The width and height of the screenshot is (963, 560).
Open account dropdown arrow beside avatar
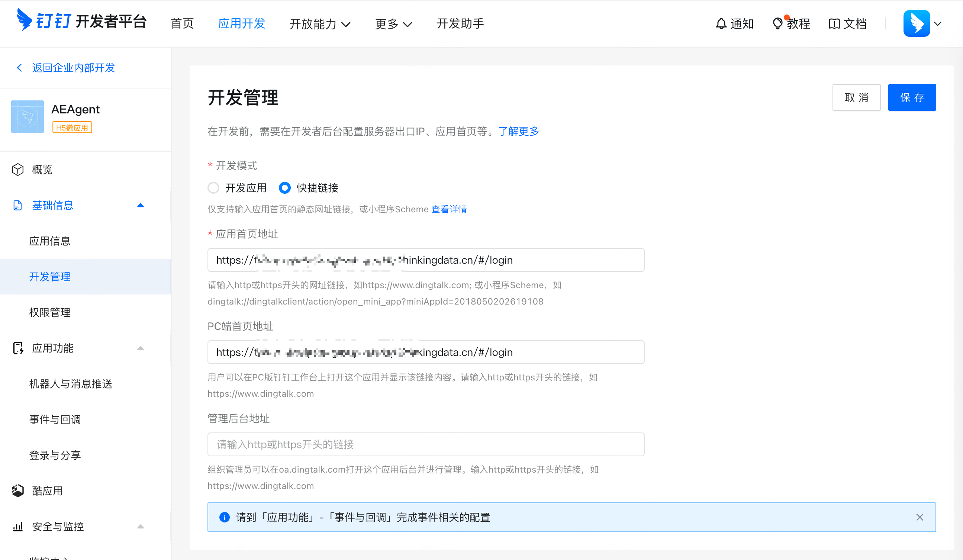[937, 24]
